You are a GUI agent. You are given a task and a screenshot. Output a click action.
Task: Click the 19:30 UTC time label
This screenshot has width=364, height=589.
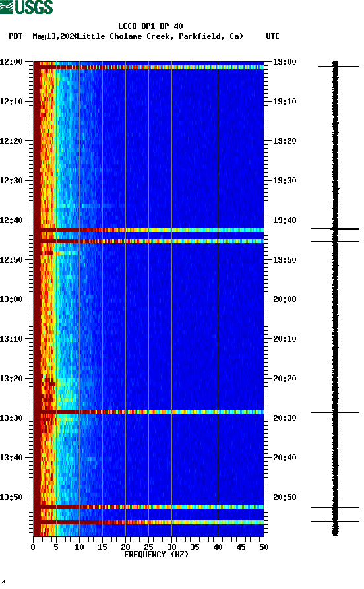point(285,180)
